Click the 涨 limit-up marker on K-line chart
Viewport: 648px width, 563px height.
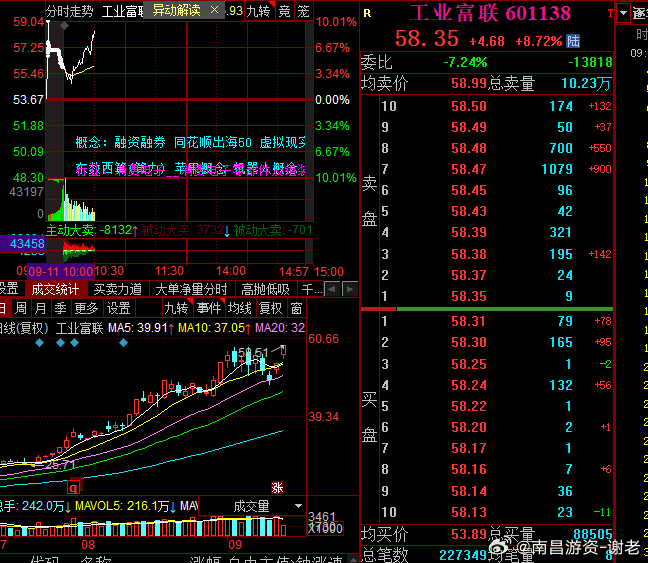point(277,488)
